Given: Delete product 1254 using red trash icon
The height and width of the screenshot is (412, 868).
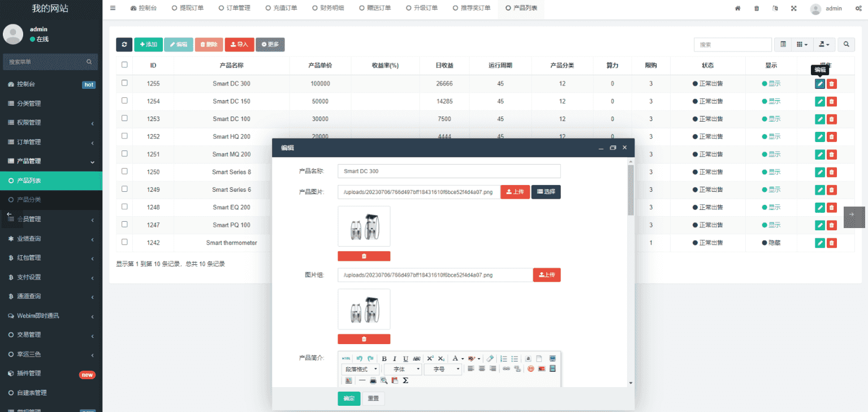Looking at the screenshot, I should [x=831, y=102].
